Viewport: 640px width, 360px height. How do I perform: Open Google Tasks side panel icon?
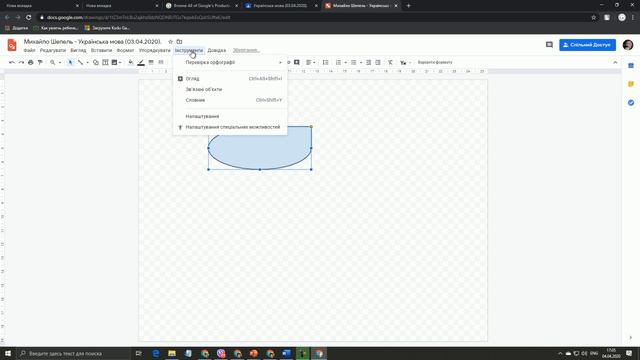pyautogui.click(x=631, y=102)
